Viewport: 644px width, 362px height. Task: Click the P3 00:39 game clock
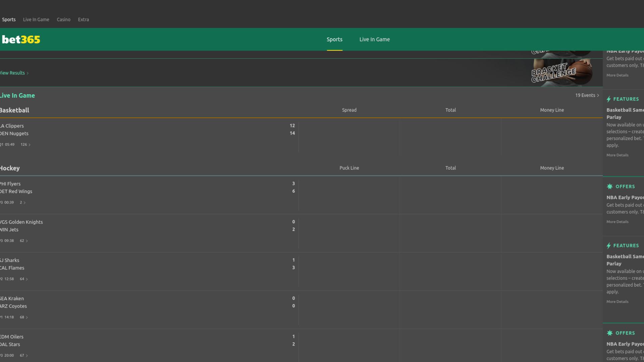[7, 203]
